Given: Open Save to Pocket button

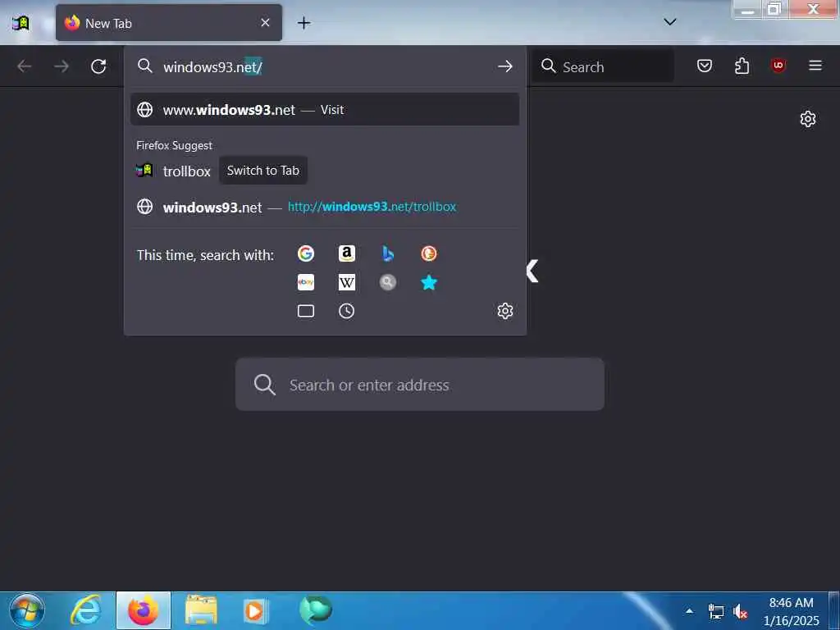Looking at the screenshot, I should pos(705,66).
